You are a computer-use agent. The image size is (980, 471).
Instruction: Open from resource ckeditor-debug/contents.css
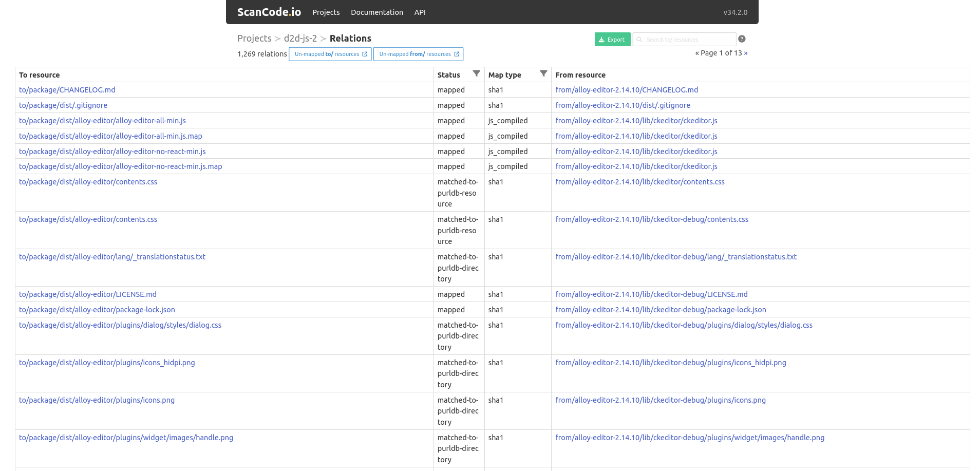click(652, 219)
